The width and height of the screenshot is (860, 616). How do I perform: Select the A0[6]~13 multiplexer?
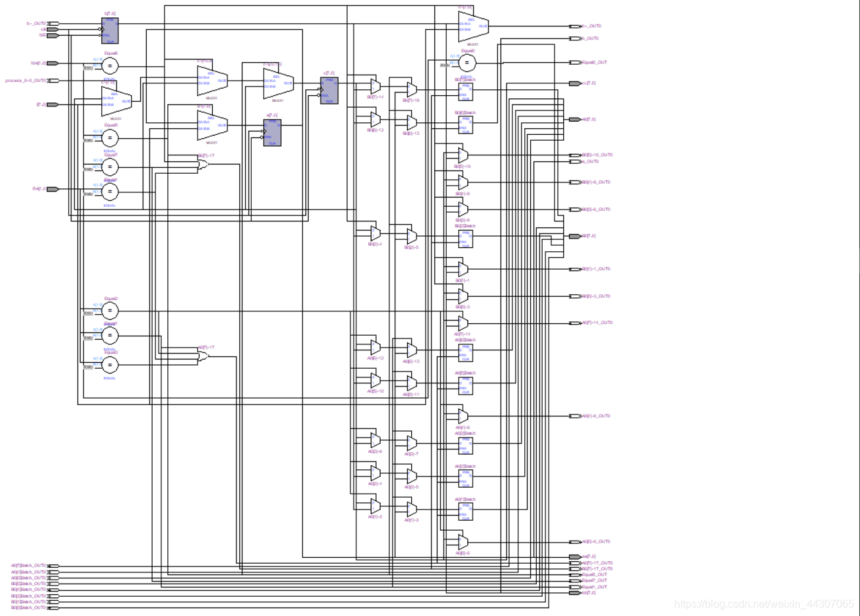(412, 350)
